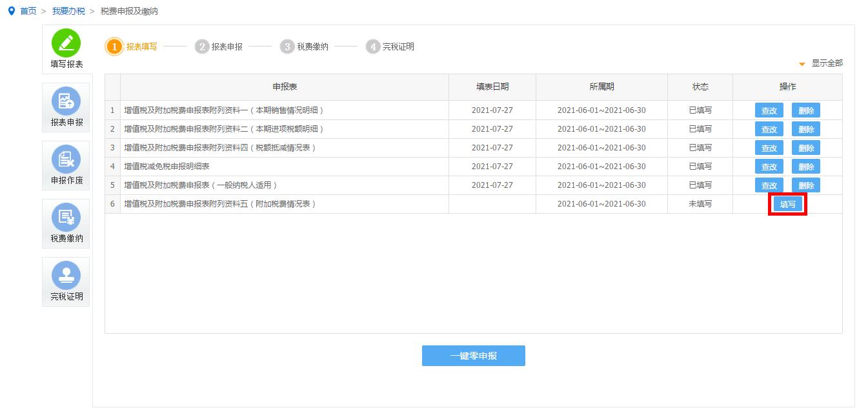Click 查改 on 增值税减免税申报明细表 row
The height and width of the screenshot is (419, 868).
pos(769,166)
